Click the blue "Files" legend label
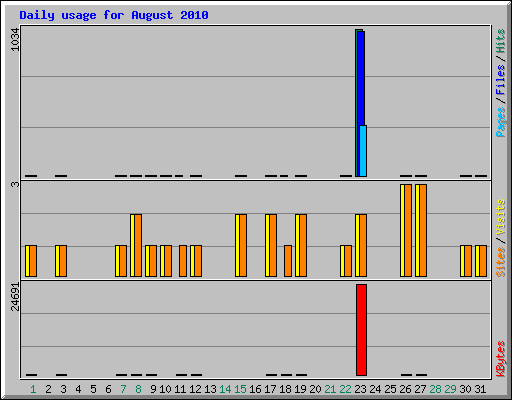The width and height of the screenshot is (512, 400). 500,80
